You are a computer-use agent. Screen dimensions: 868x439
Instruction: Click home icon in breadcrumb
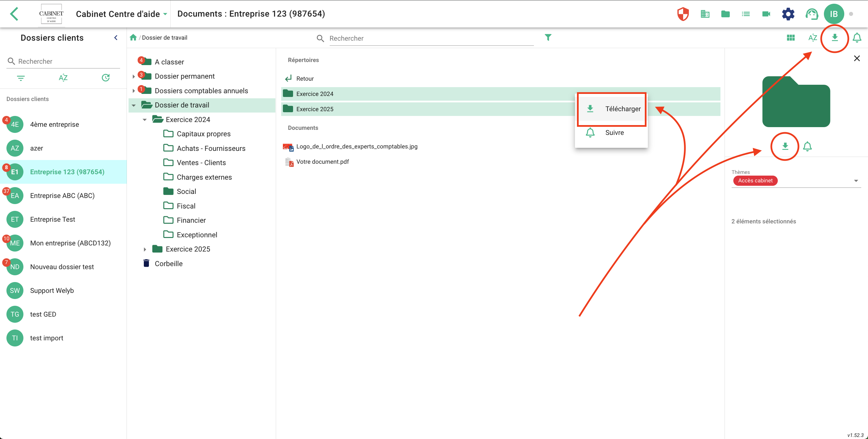tap(133, 37)
